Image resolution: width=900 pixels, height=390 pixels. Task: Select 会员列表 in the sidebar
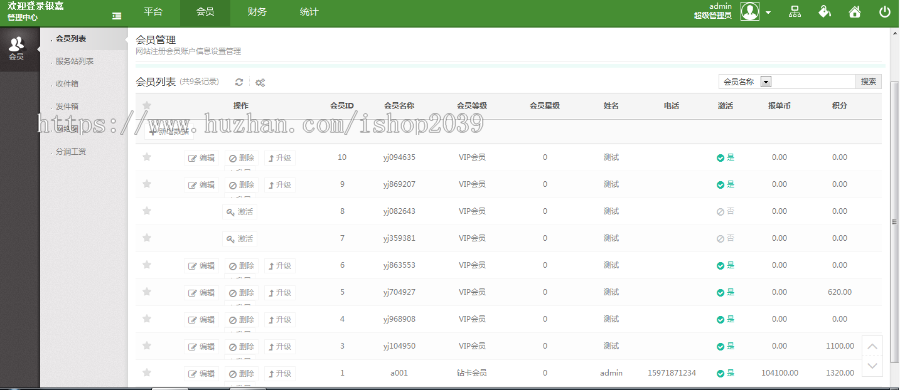pos(72,38)
